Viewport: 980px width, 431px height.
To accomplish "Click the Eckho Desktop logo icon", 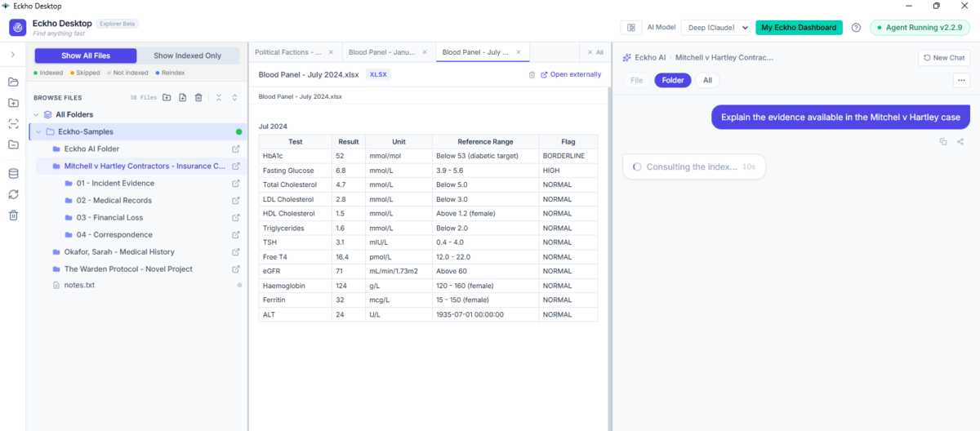I will (x=18, y=28).
